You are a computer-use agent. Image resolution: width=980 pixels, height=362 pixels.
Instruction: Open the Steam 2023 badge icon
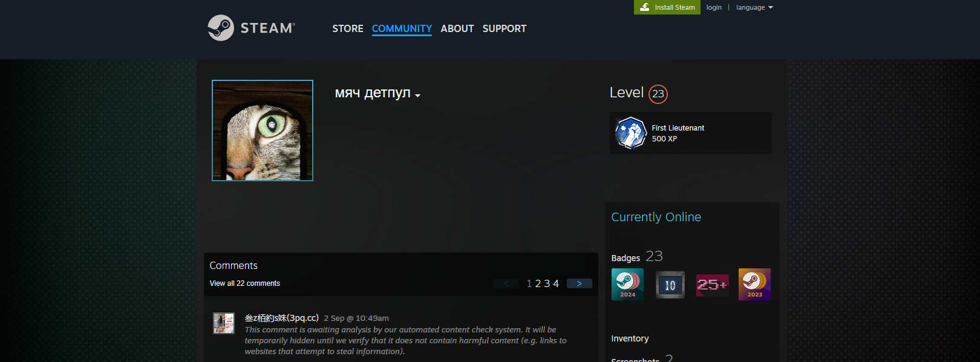(755, 284)
